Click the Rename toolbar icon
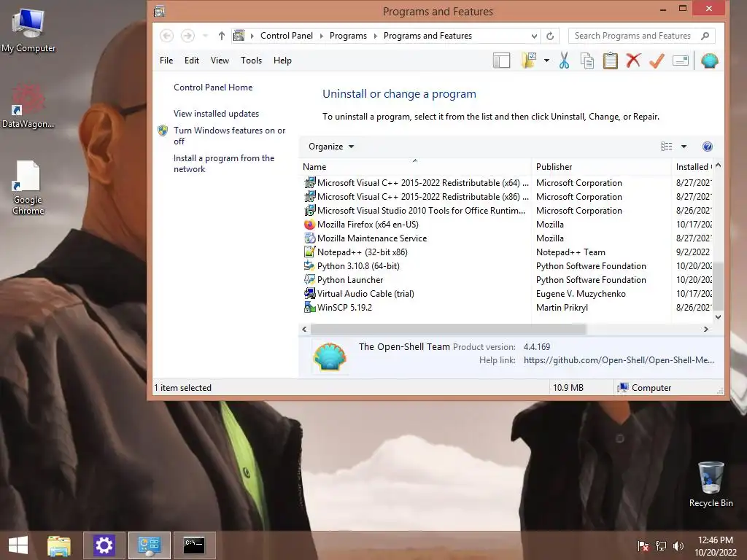The image size is (747, 560). pos(681,61)
